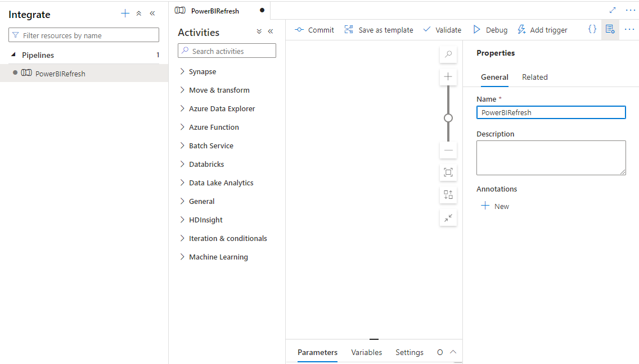Open the Parameters tab
Screen dimensions: 639x364
click(317, 352)
